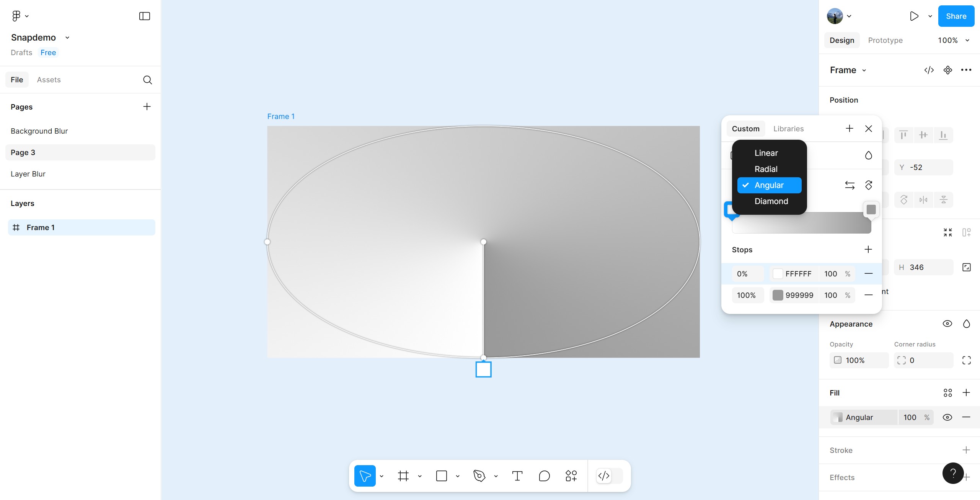Image resolution: width=980 pixels, height=500 pixels.
Task: Choose Linear gradient type
Action: (769, 153)
